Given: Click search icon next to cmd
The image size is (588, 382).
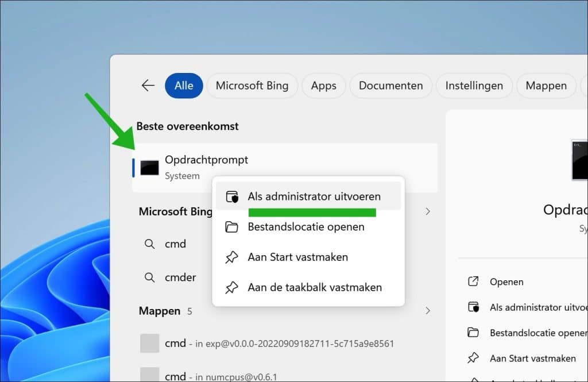Looking at the screenshot, I should point(150,244).
